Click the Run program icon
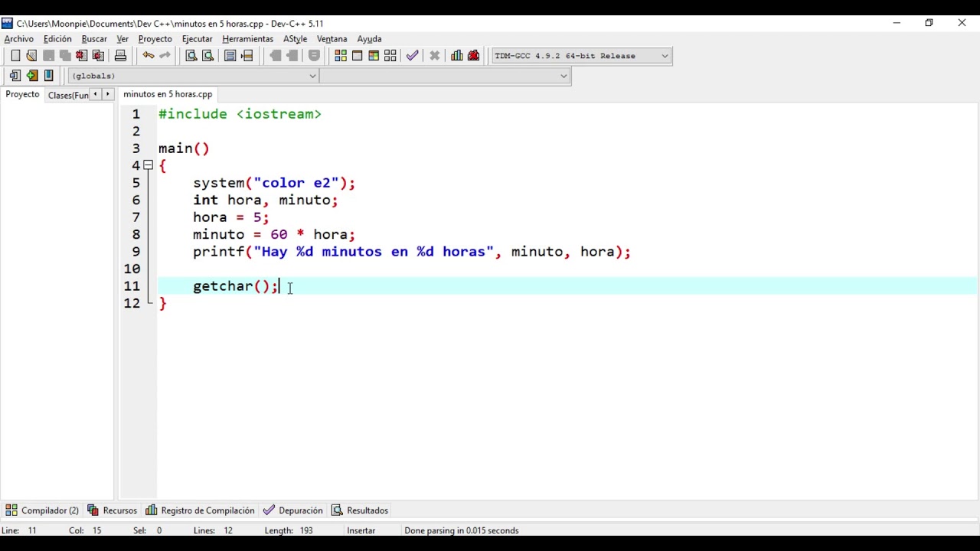The height and width of the screenshot is (551, 980). click(358, 55)
